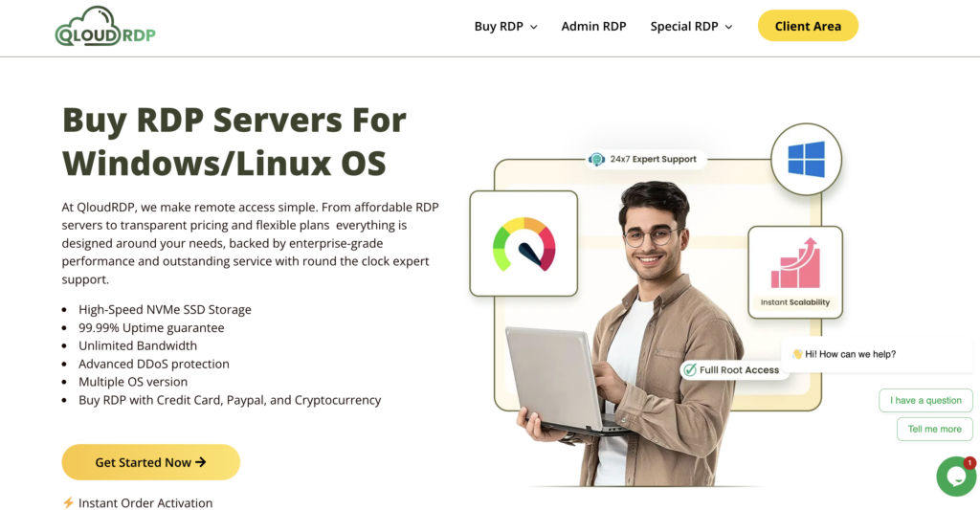Click the Instant Order Activation text

145,502
